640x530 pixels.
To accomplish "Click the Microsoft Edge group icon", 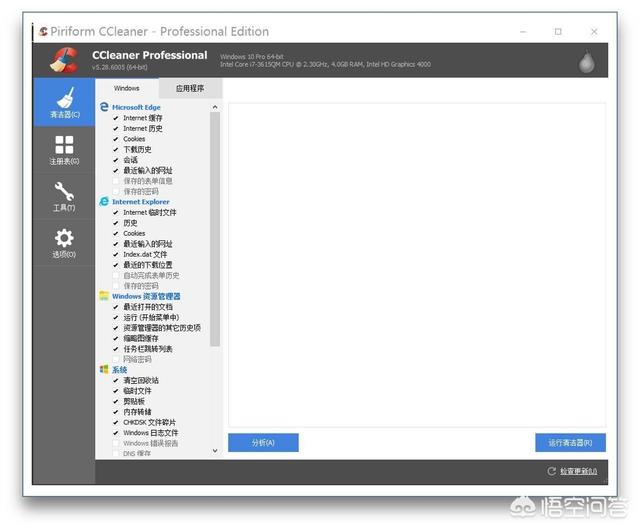I will tap(104, 107).
